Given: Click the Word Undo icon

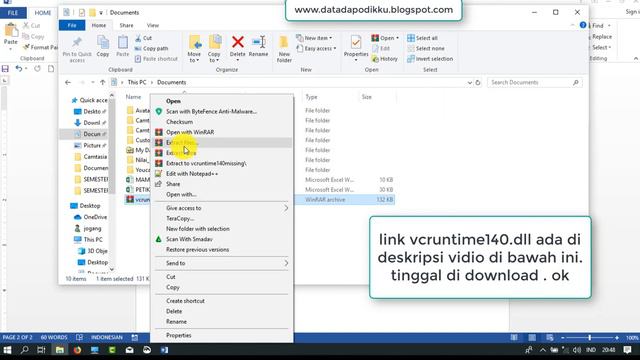Looking at the screenshot, I should tap(19, 69).
